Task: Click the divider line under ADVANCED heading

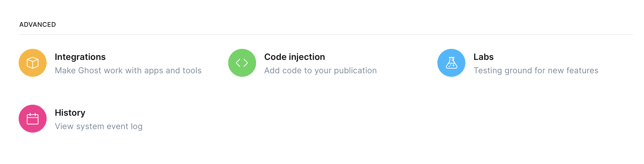Action: [x=326, y=35]
